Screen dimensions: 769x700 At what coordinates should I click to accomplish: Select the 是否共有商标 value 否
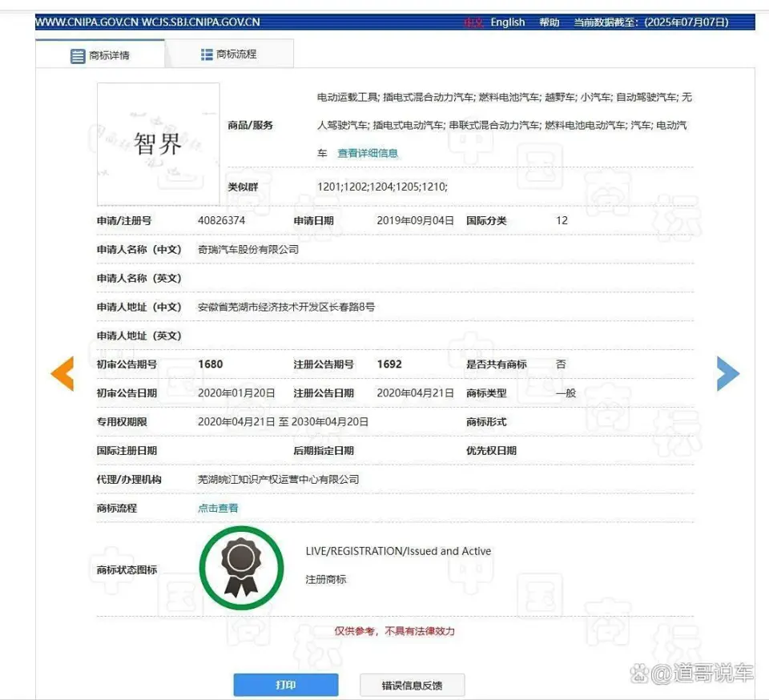(x=561, y=364)
